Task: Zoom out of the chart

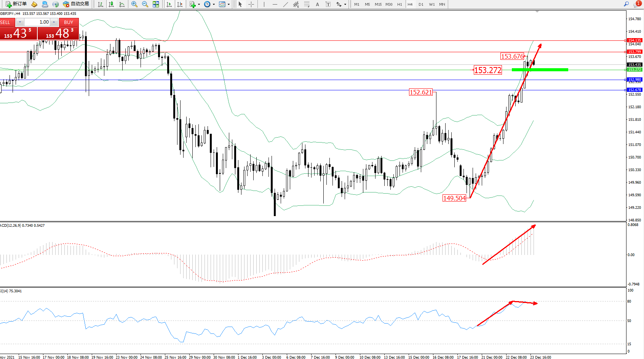Action: (x=145, y=4)
